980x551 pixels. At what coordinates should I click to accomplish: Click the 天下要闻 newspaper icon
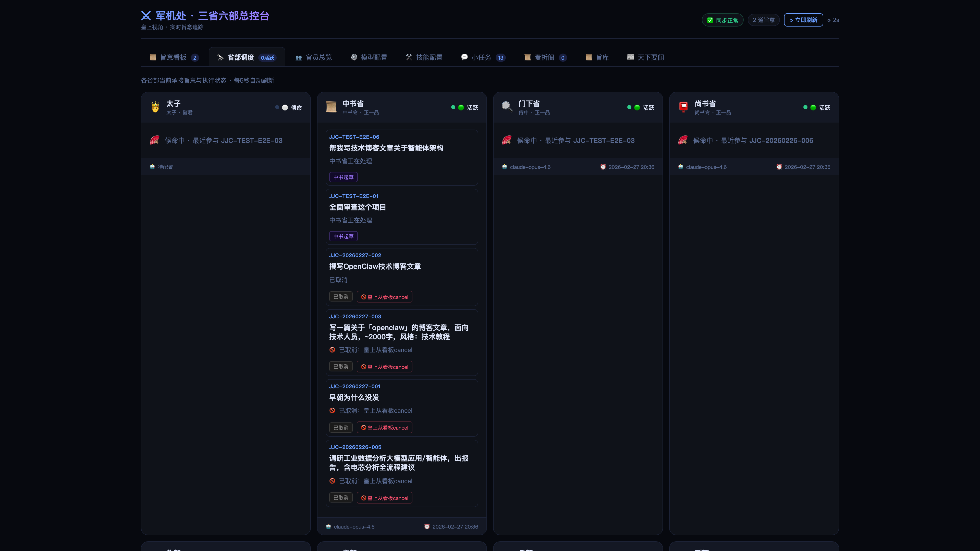click(x=631, y=57)
